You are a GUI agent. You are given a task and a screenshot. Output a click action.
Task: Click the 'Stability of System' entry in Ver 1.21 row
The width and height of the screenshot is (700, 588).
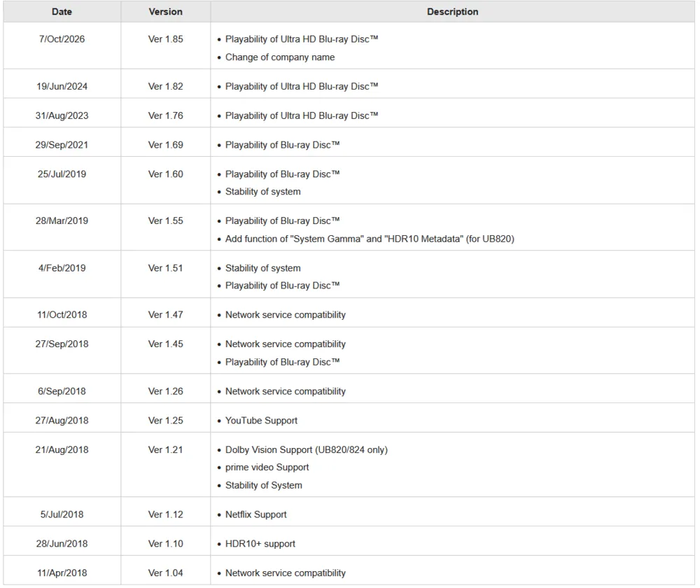click(263, 486)
